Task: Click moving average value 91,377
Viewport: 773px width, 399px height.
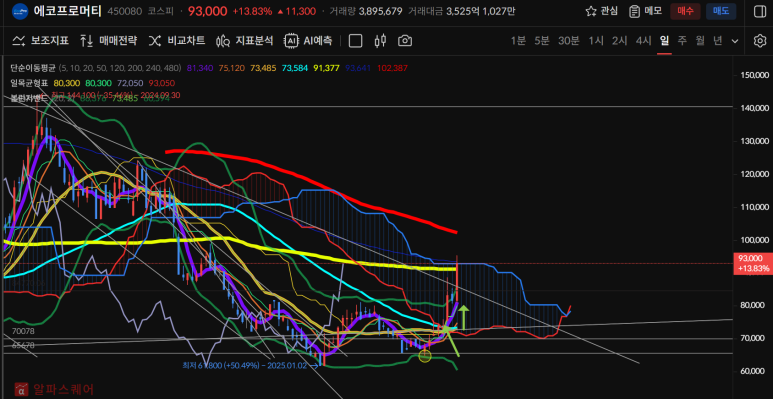Action: (x=326, y=68)
